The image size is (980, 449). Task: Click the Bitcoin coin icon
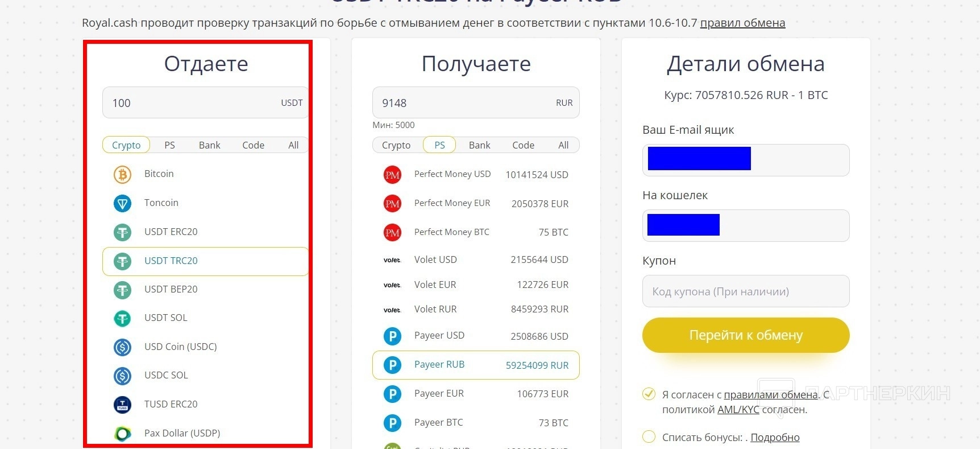coord(122,174)
